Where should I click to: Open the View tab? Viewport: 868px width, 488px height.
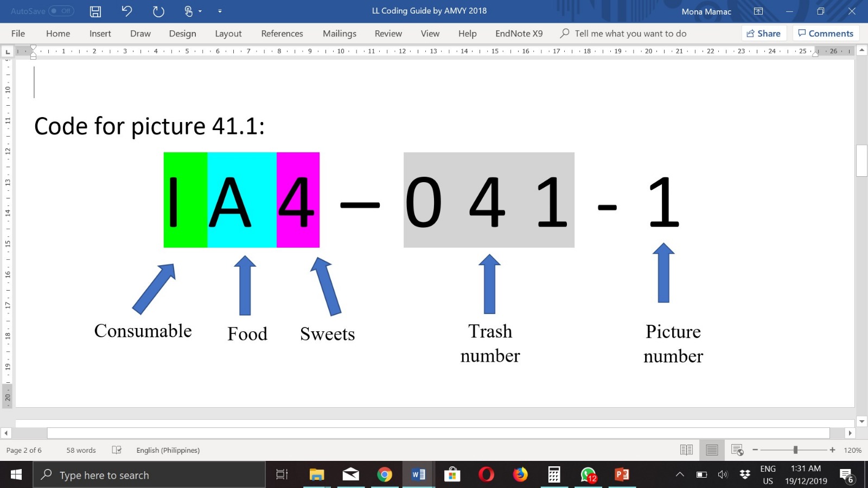tap(430, 34)
